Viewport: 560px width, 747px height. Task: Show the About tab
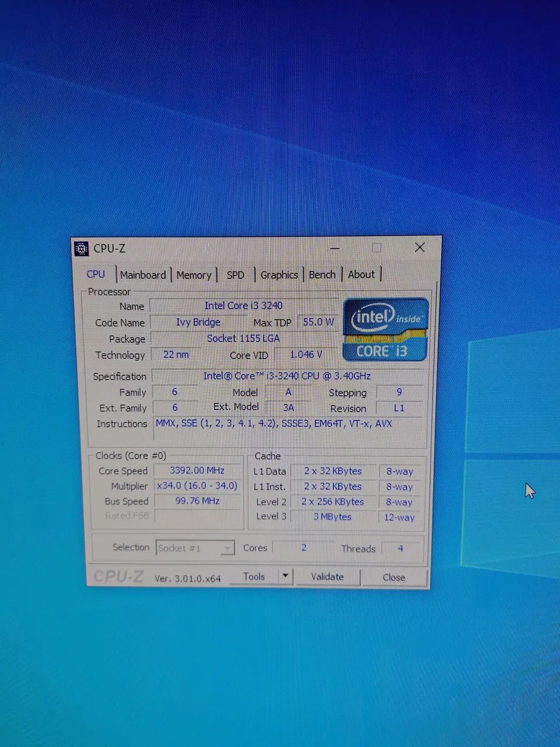click(362, 274)
